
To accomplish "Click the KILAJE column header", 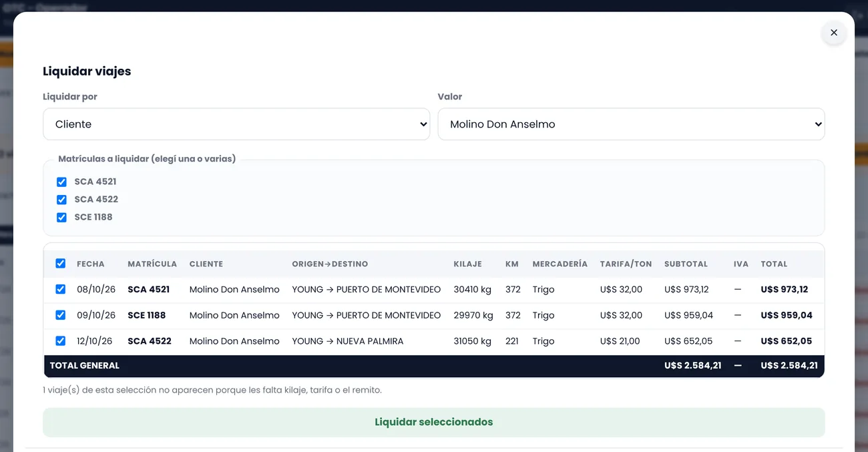I will (467, 264).
